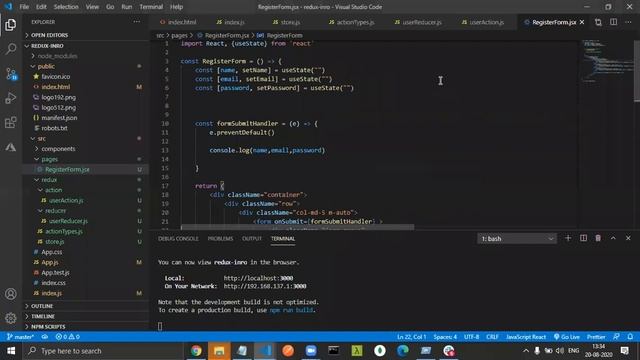Open the Explorer view in activity bar
This screenshot has width=640, height=360.
(x=11, y=25)
